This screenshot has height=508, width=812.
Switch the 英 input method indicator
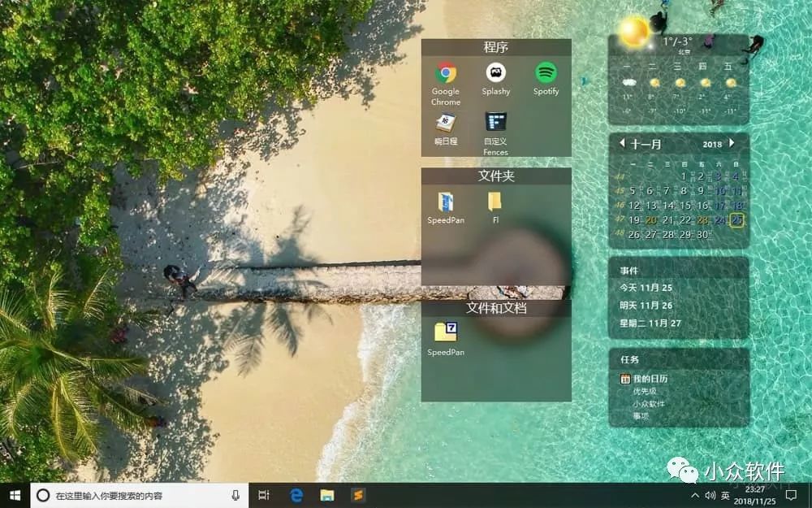(725, 496)
